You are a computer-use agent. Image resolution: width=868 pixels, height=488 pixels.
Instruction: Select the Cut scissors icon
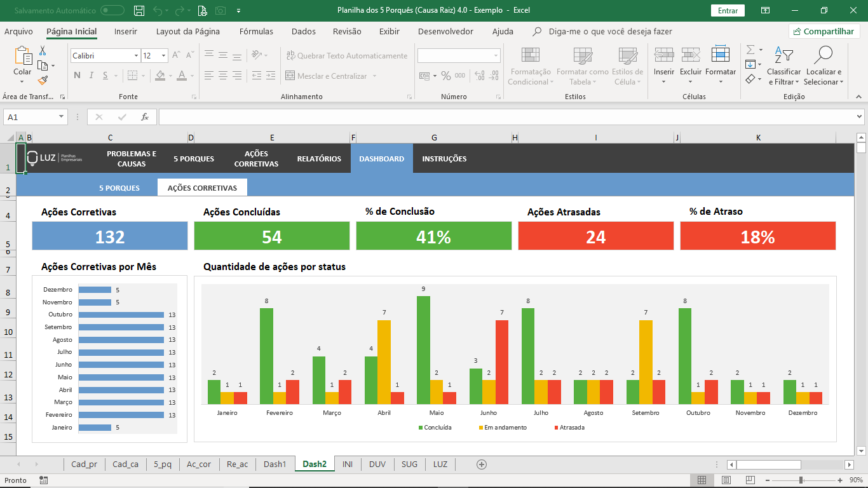click(43, 51)
